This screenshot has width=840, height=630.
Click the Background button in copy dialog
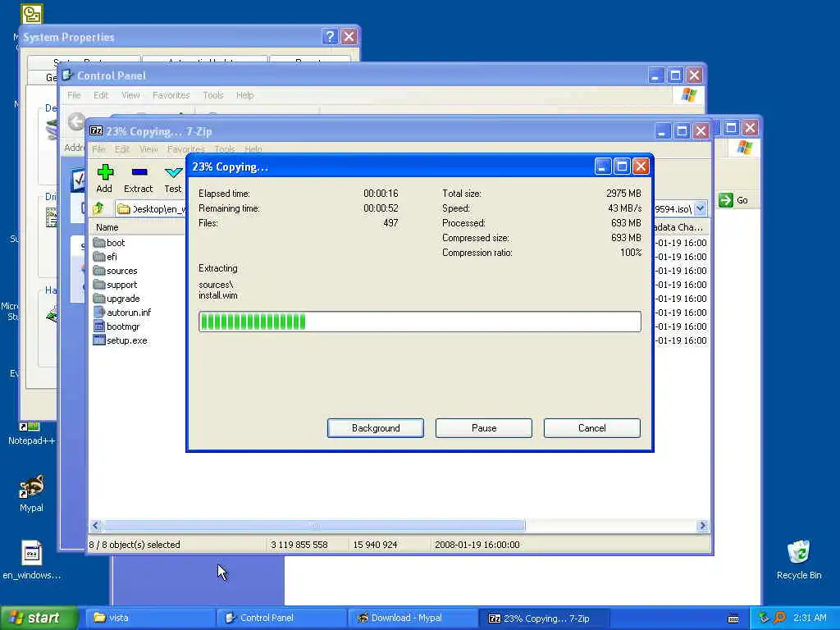pyautogui.click(x=376, y=428)
